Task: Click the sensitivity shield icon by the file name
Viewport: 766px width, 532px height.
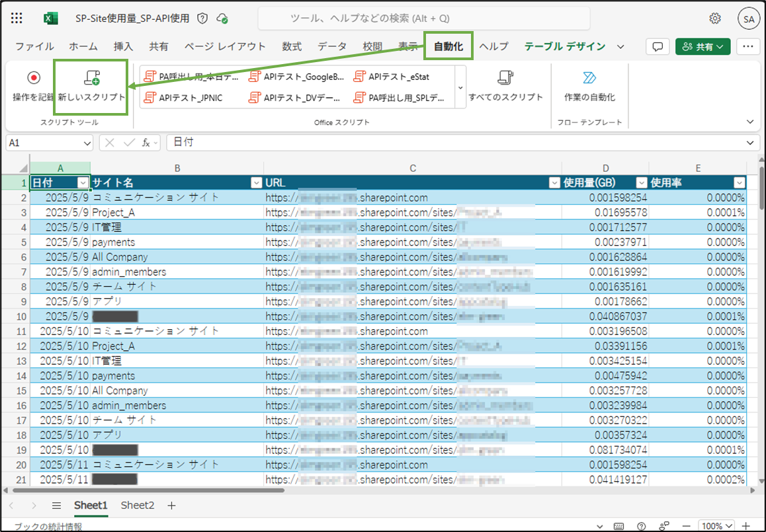Action: 202,19
